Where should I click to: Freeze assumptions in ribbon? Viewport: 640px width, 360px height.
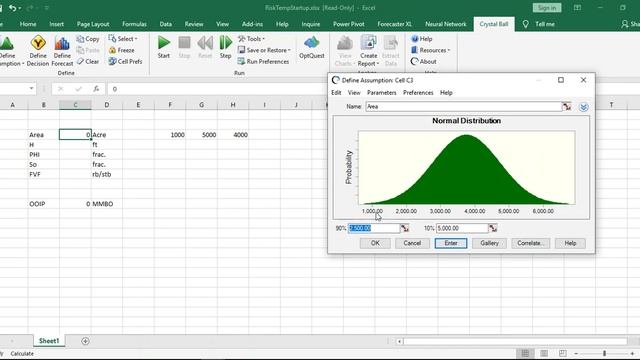click(122, 50)
